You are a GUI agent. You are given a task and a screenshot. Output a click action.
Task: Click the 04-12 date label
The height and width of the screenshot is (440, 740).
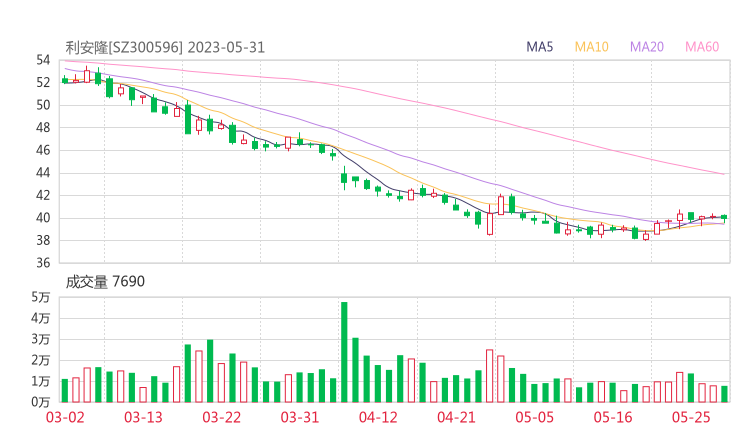point(378,417)
